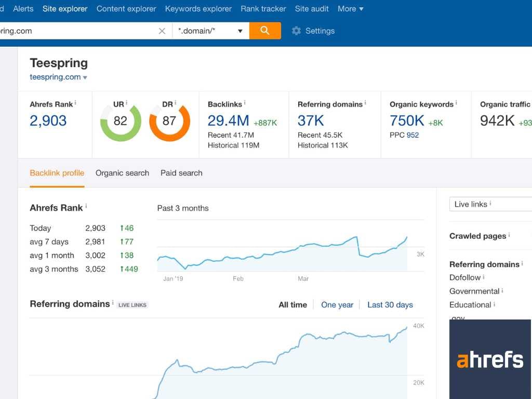
Task: Click the avg 3 months rank value 3,052
Action: [x=96, y=269]
